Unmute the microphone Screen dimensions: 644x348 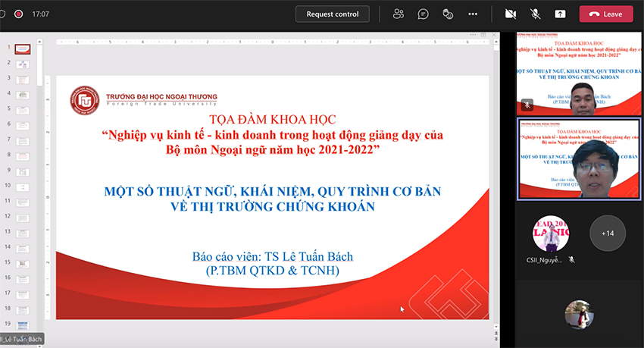click(x=535, y=14)
